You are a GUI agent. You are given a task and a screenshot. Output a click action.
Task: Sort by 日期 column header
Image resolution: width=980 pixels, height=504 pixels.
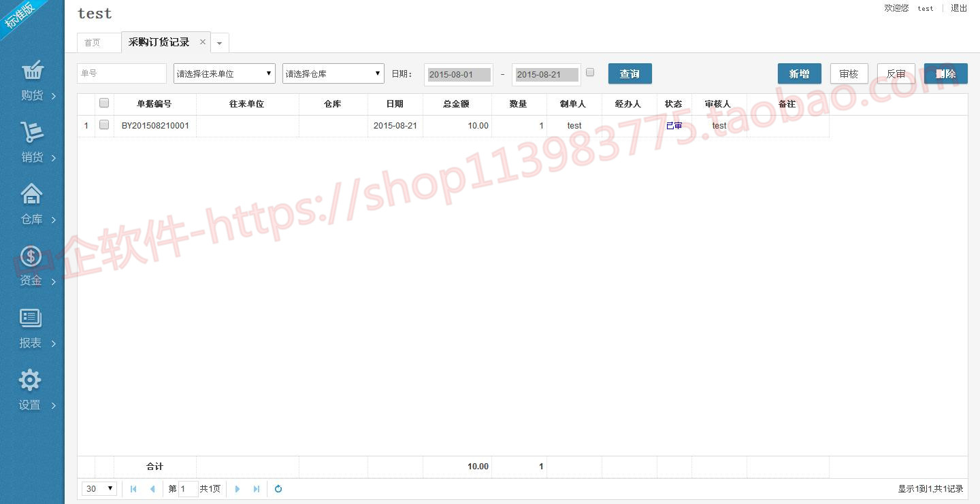(395, 104)
